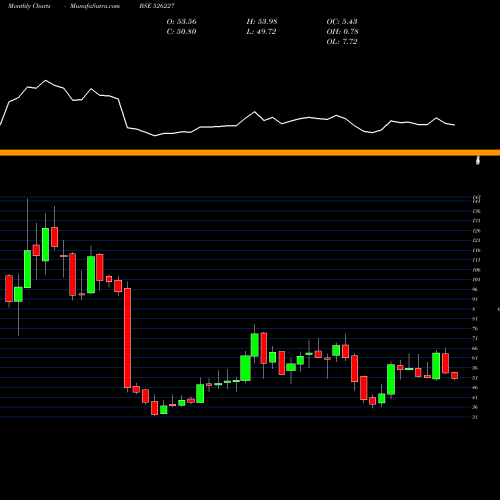Click the 111 price axis label
This screenshot has height=500, width=500.
tap(477, 260)
